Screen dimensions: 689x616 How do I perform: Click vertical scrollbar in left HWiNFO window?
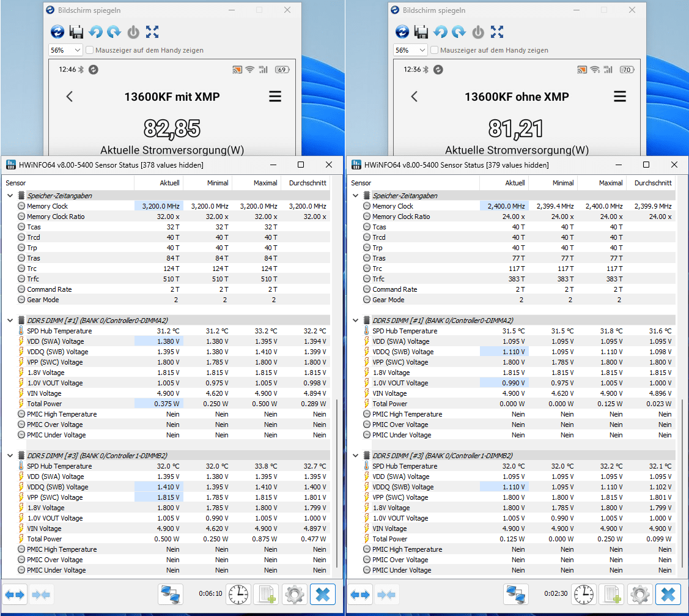(x=337, y=484)
